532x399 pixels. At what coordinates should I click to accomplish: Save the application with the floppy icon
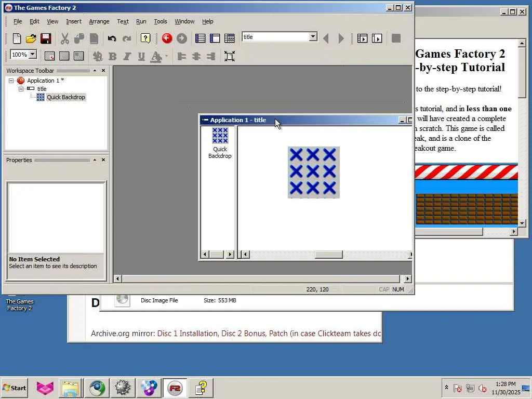46,38
